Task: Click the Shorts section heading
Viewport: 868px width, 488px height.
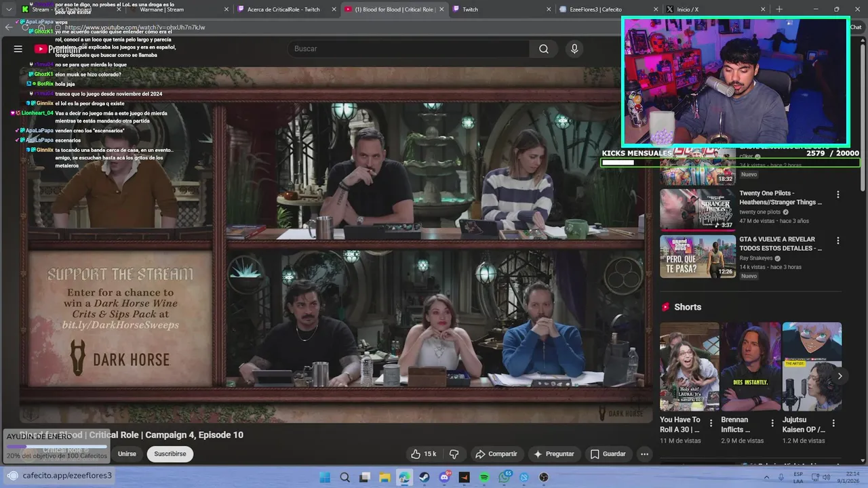Action: click(x=688, y=307)
